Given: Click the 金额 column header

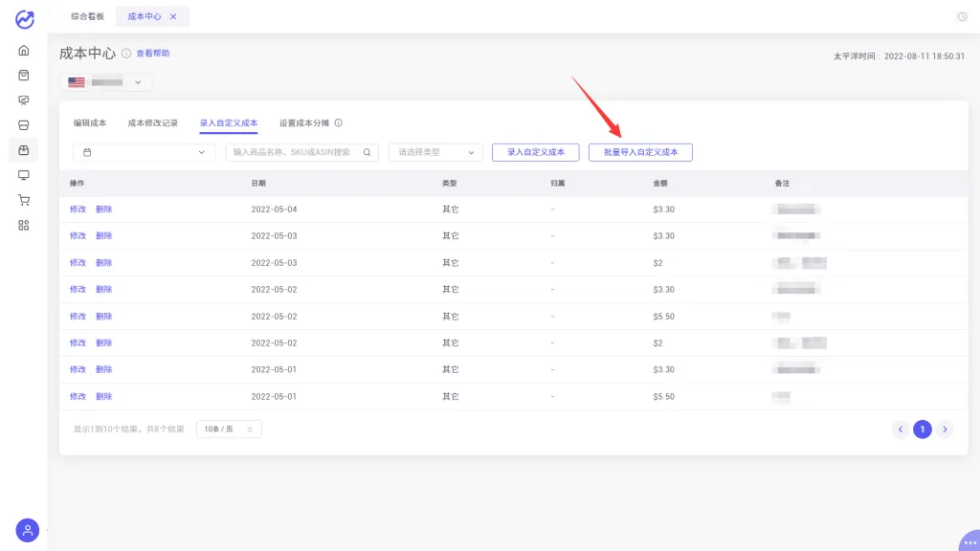Looking at the screenshot, I should (x=660, y=183).
